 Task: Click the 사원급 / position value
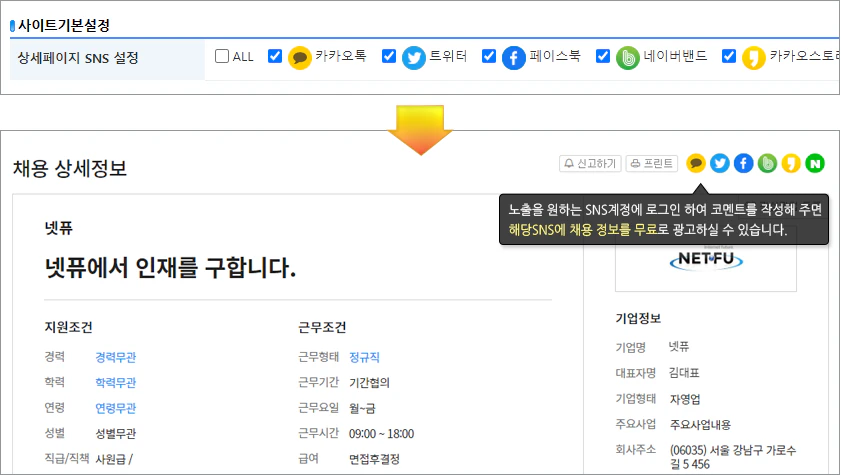point(114,459)
